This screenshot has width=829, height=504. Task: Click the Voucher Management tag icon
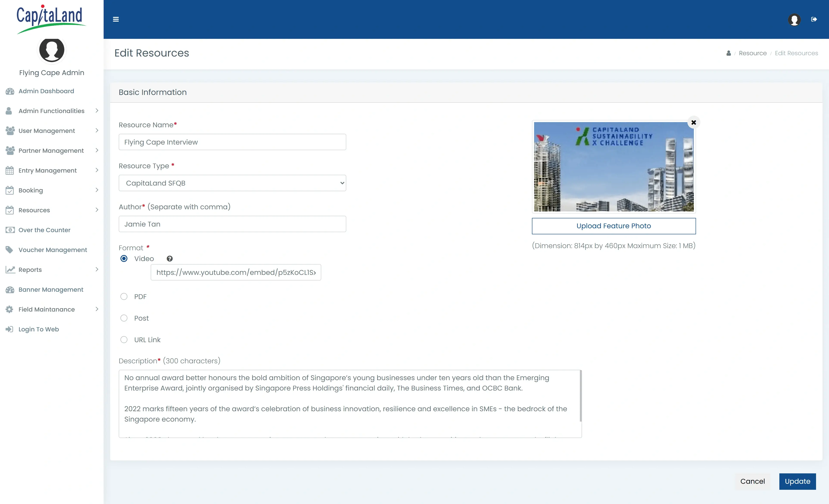9,250
